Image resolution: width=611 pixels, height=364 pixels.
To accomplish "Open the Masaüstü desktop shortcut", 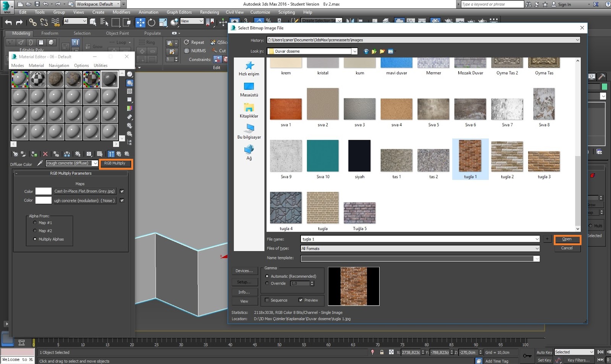I will click(249, 87).
